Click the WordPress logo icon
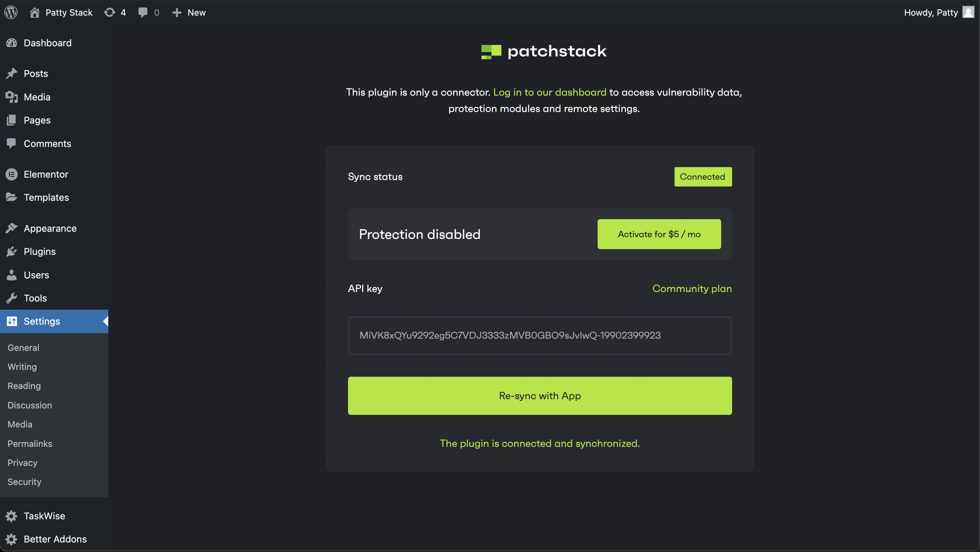 (11, 13)
